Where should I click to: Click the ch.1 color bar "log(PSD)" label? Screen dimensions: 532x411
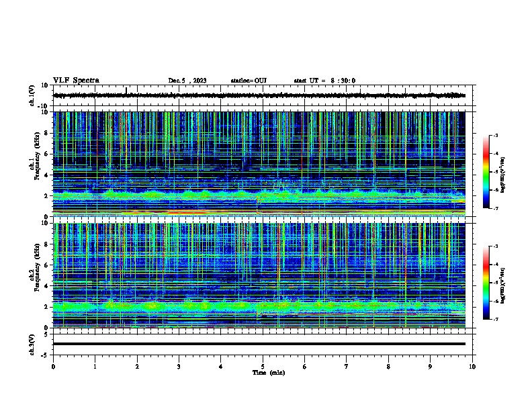tap(503, 175)
